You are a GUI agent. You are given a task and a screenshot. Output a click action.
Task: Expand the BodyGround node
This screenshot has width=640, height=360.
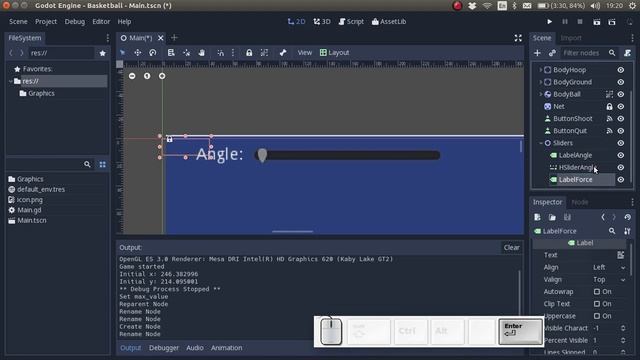541,82
